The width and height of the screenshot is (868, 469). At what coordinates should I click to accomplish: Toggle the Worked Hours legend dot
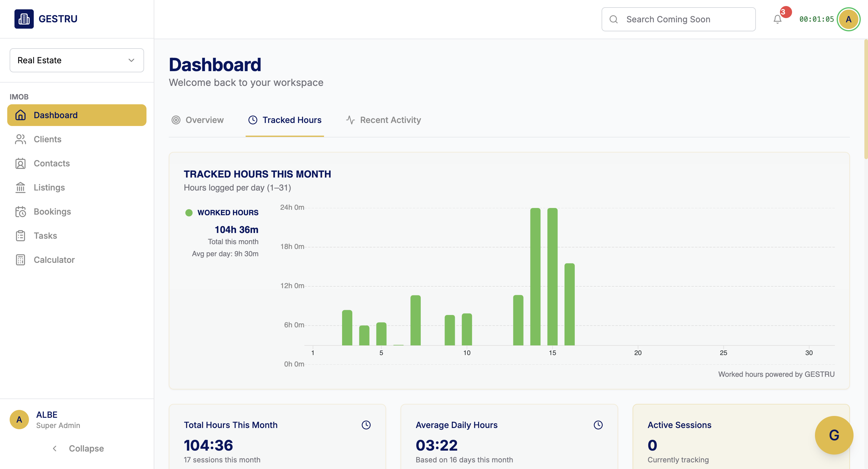pyautogui.click(x=189, y=212)
